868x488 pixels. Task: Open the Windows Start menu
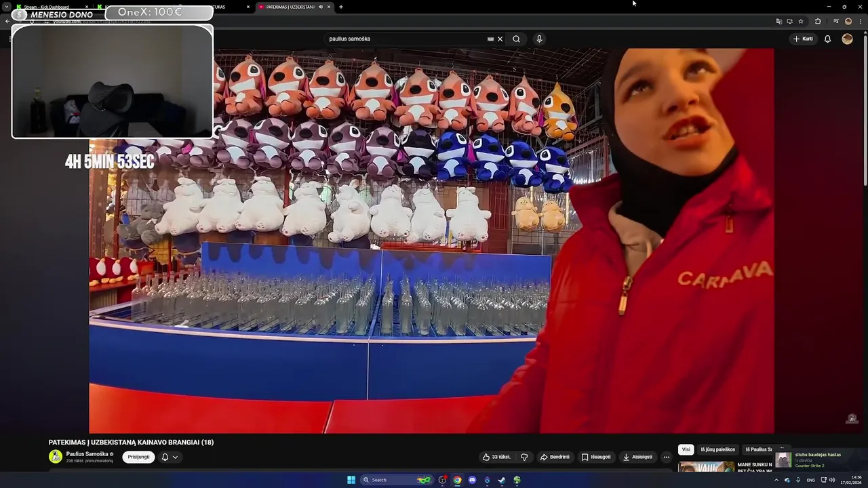[x=351, y=480]
